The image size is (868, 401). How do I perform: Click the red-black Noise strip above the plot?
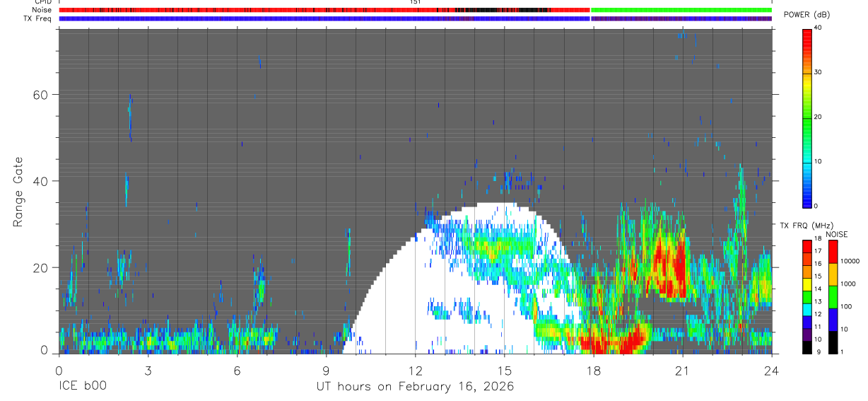324,10
